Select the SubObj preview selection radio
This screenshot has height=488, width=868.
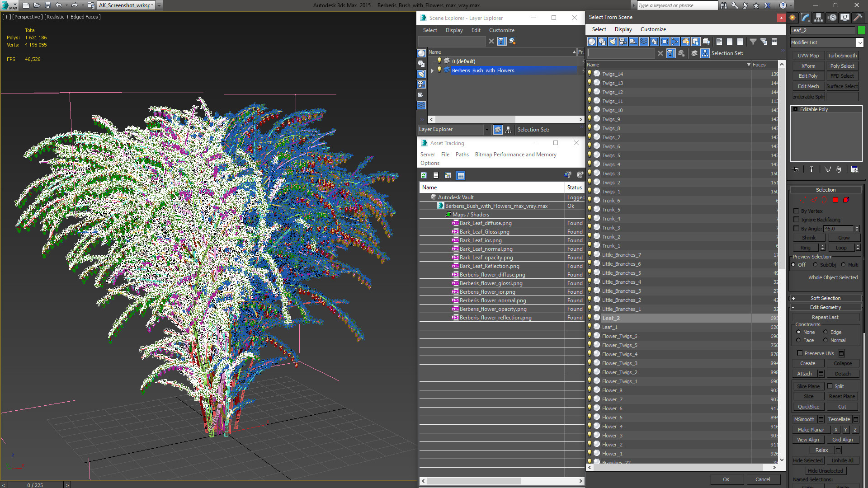[x=815, y=265]
